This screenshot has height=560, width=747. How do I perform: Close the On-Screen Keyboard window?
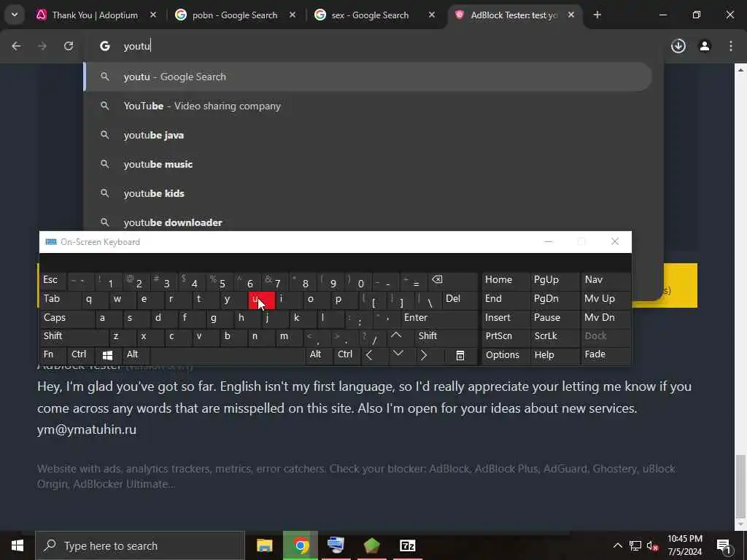(x=615, y=242)
